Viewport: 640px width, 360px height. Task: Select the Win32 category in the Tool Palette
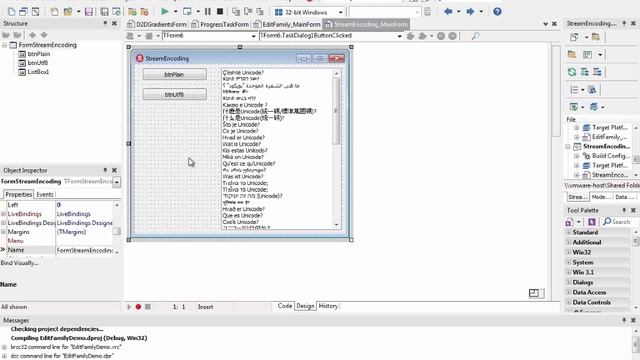(582, 252)
